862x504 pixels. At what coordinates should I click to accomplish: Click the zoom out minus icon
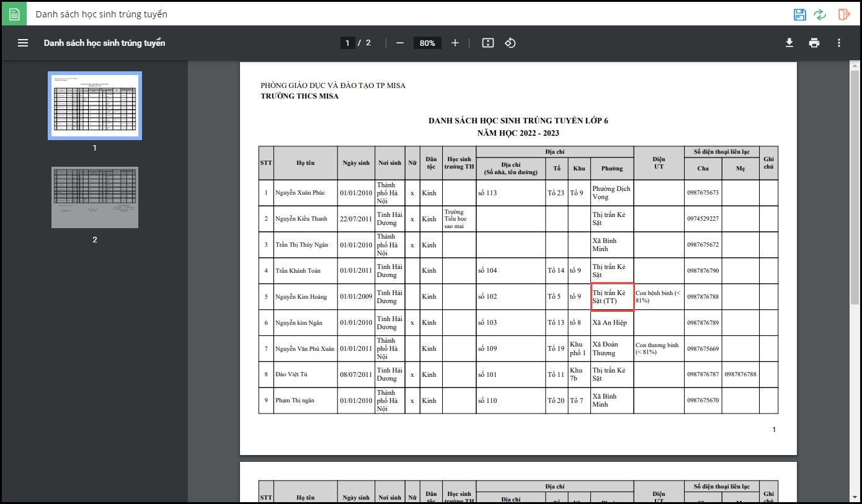pyautogui.click(x=400, y=43)
